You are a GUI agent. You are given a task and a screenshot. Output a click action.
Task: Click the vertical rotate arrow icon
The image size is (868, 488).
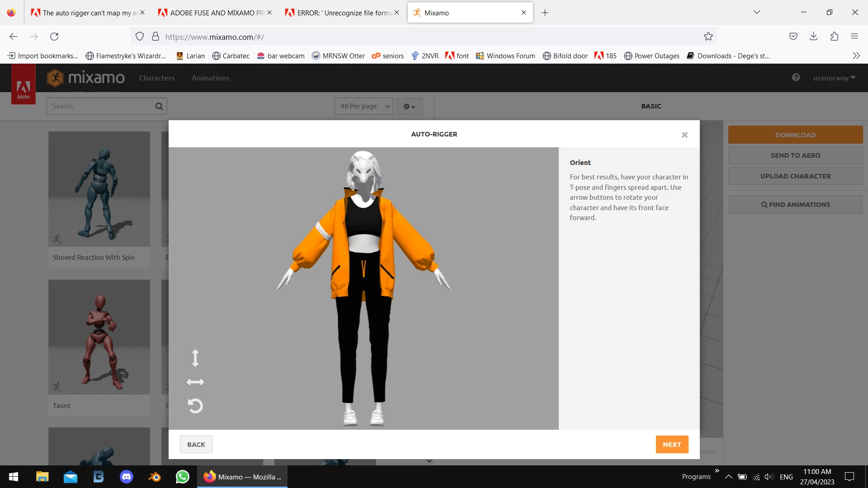pos(195,358)
